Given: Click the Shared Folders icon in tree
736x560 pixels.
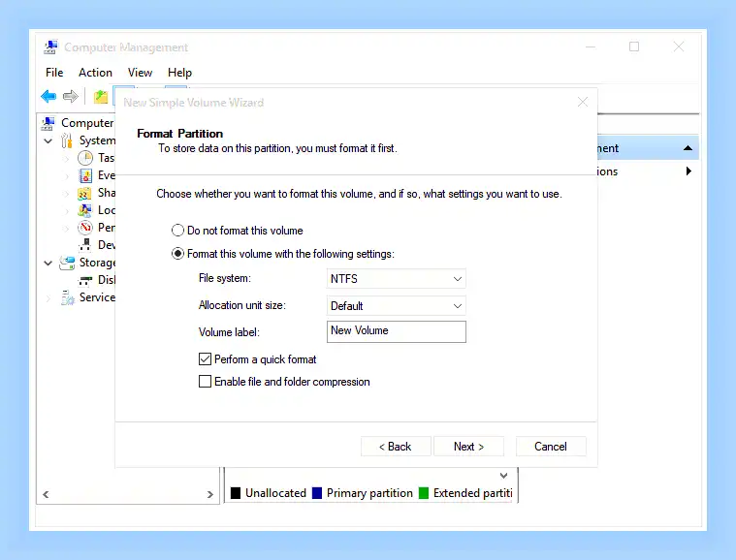Looking at the screenshot, I should 84,193.
